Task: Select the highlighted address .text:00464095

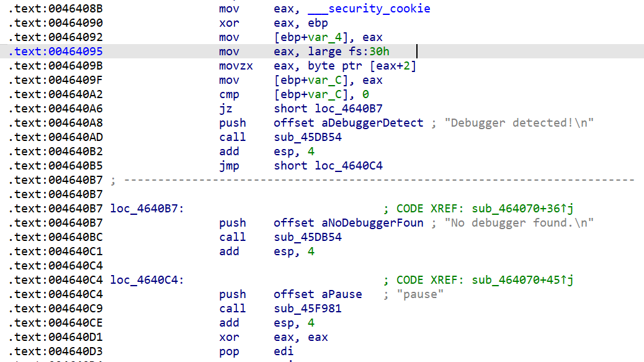Action: coord(56,52)
